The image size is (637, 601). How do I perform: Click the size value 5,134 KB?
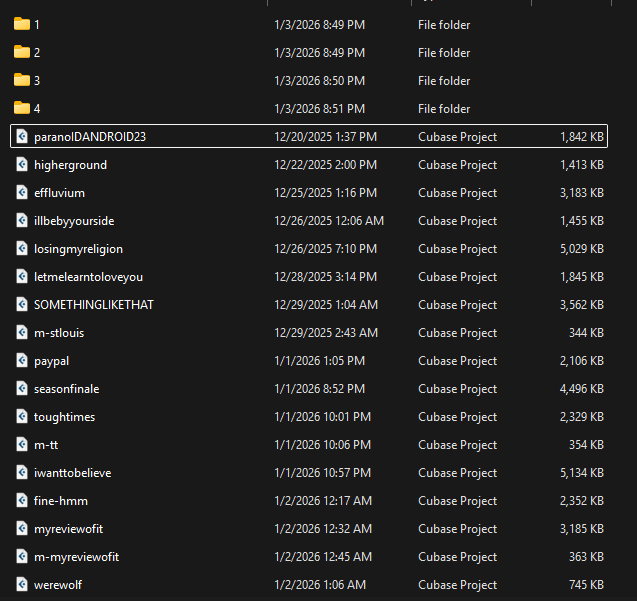click(582, 473)
